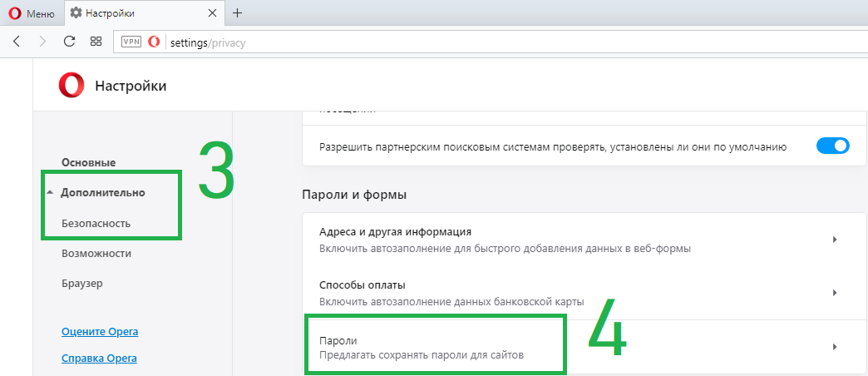This screenshot has height=376, width=868.
Task: Click the browser Back arrow button
Action: 17,41
